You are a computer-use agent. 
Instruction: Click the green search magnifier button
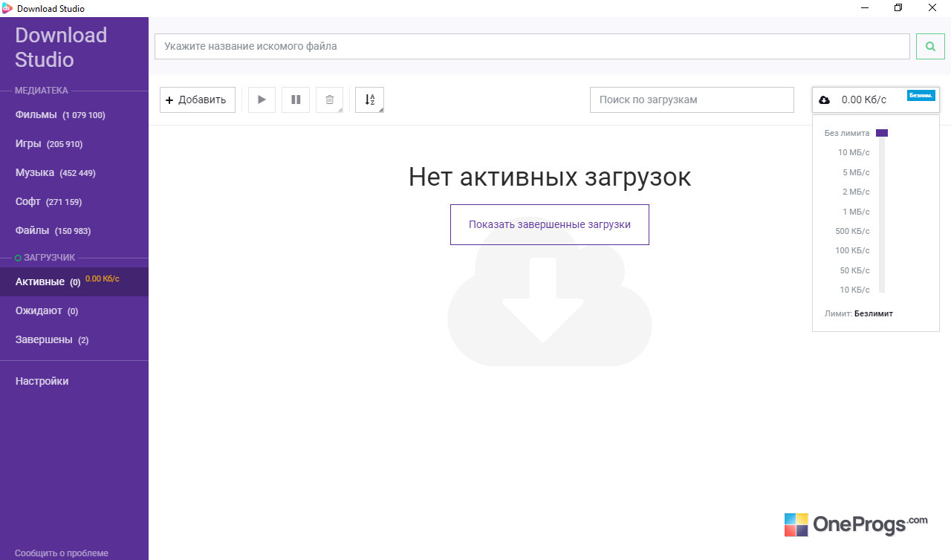pos(929,46)
